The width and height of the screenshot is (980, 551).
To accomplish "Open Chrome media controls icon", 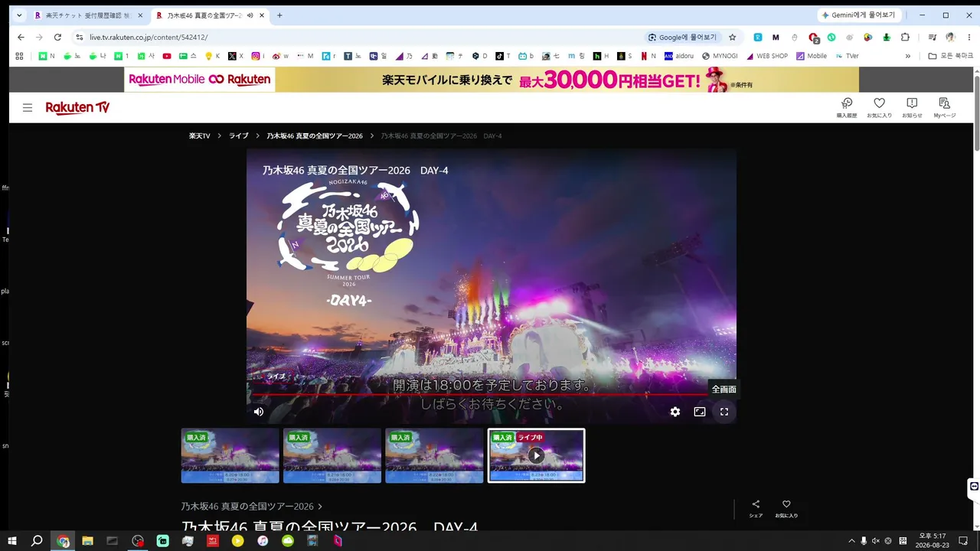I will pyautogui.click(x=933, y=37).
